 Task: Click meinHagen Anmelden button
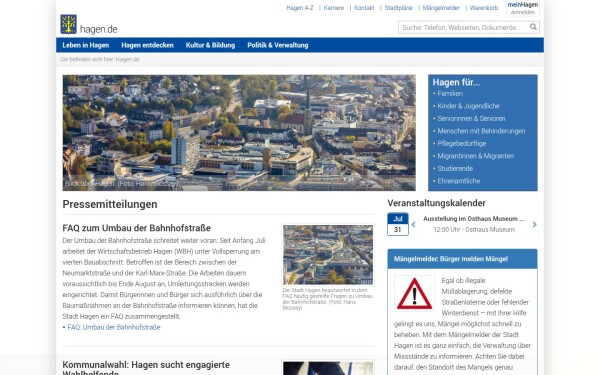pyautogui.click(x=523, y=8)
